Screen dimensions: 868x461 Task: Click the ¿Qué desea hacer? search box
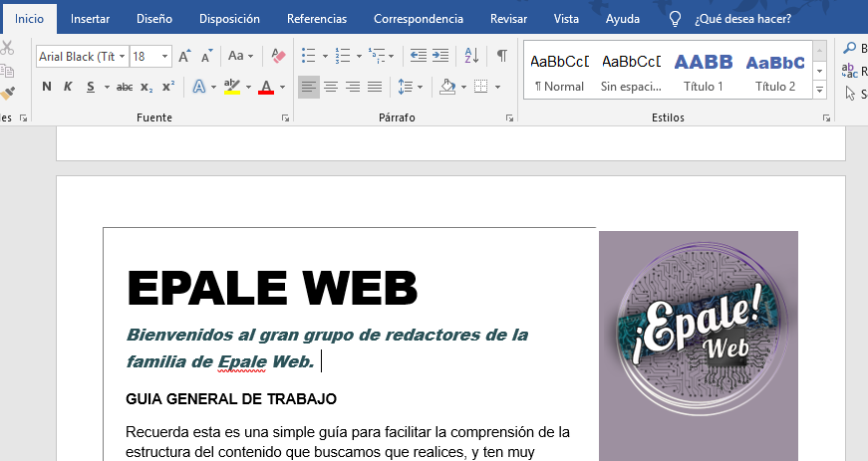[742, 19]
